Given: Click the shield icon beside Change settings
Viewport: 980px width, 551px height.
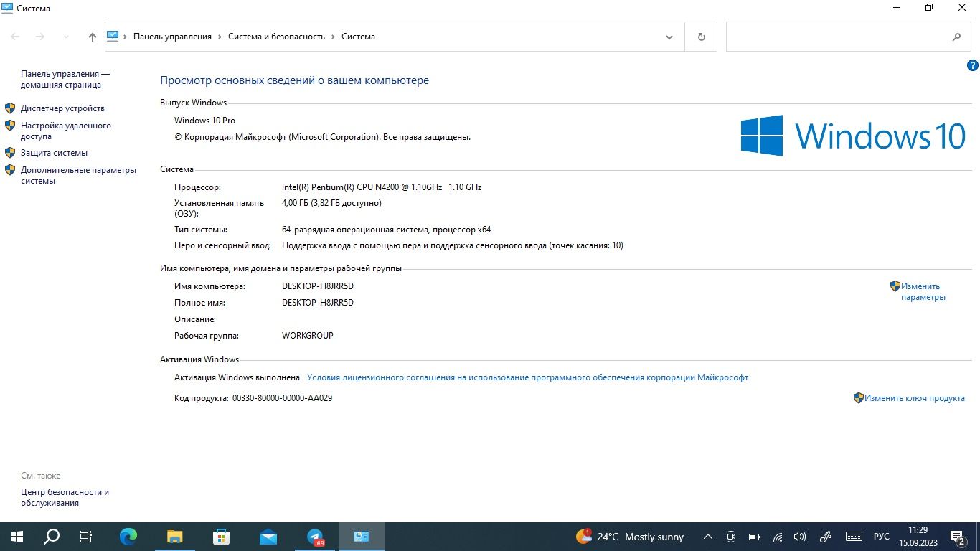Looking at the screenshot, I should pyautogui.click(x=895, y=286).
